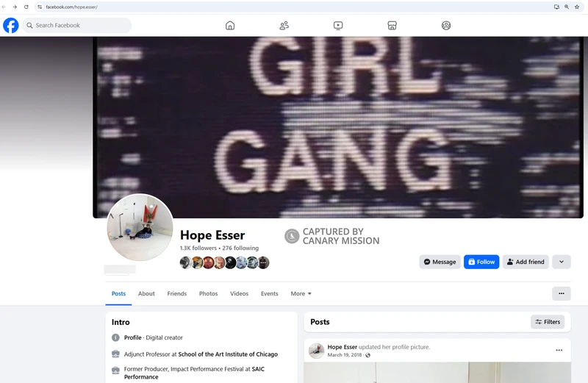Click the browser forward arrow
Image resolution: width=588 pixels, height=383 pixels.
15,7
